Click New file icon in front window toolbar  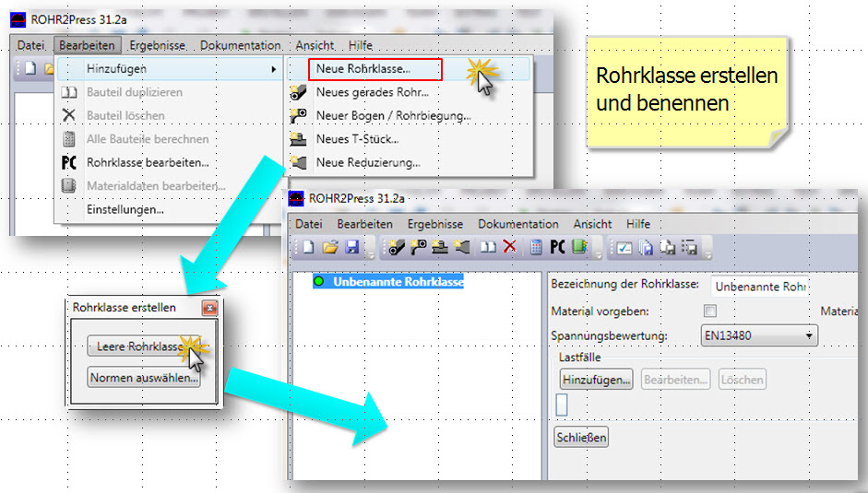308,247
